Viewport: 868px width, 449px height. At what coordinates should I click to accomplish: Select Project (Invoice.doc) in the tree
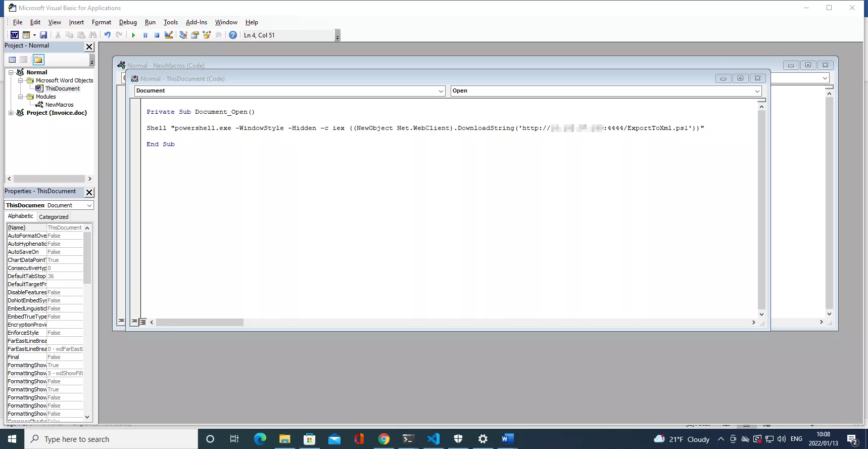[57, 113]
